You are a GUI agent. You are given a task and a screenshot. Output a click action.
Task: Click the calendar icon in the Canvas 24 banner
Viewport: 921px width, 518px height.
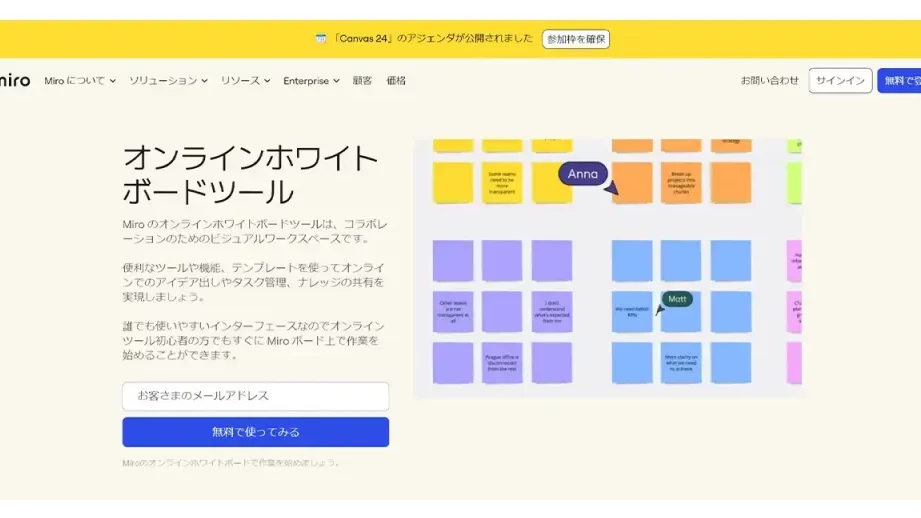coord(321,39)
